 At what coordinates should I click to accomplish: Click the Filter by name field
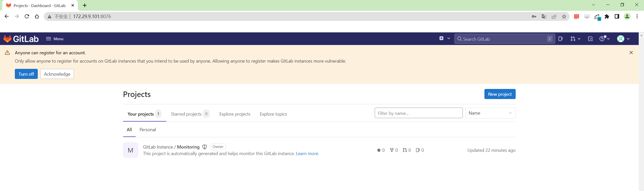point(419,113)
